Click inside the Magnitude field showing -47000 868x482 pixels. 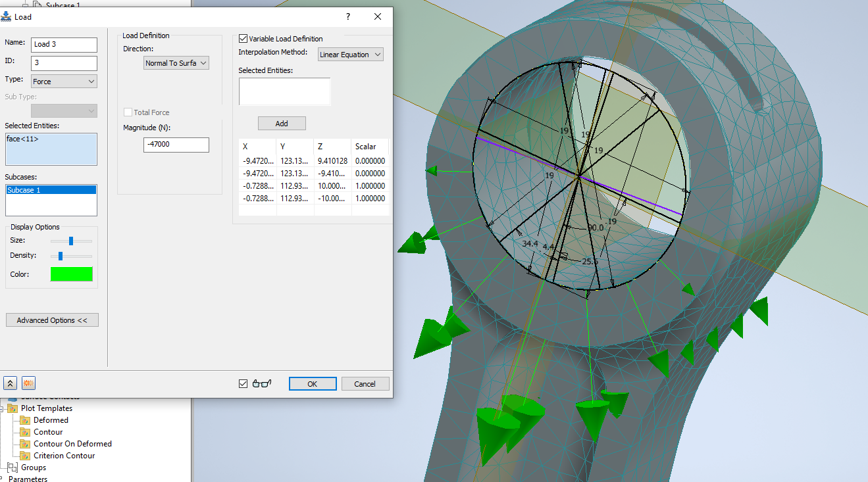tap(176, 145)
